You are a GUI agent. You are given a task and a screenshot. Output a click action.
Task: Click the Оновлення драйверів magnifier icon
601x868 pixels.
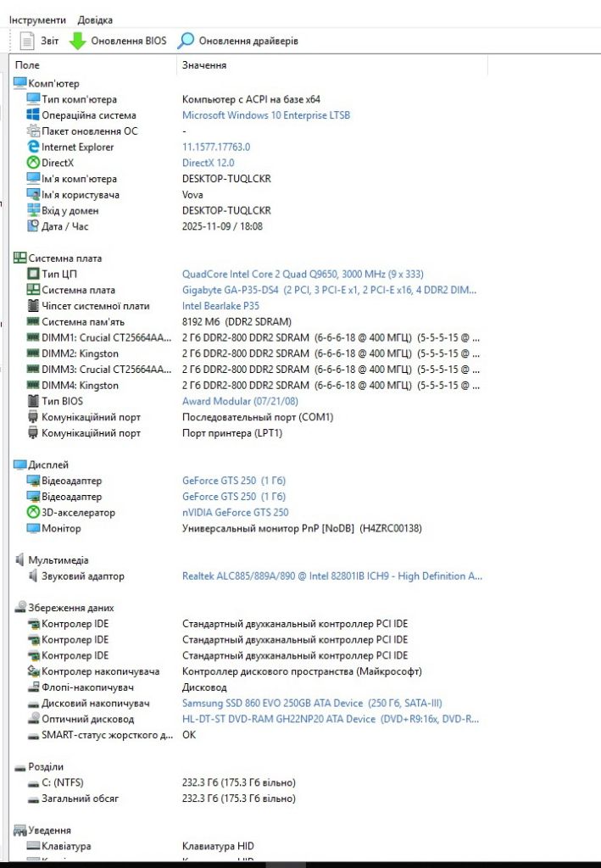click(x=186, y=41)
